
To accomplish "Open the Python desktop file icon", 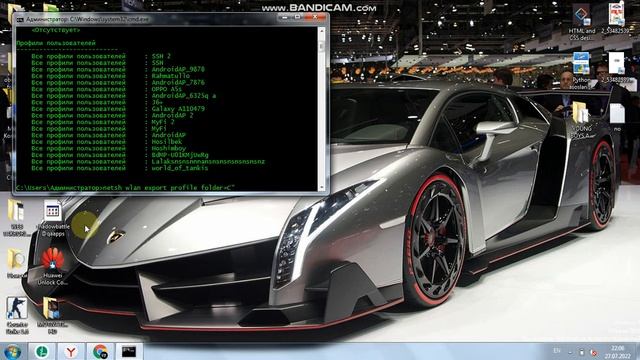I will click(x=581, y=70).
